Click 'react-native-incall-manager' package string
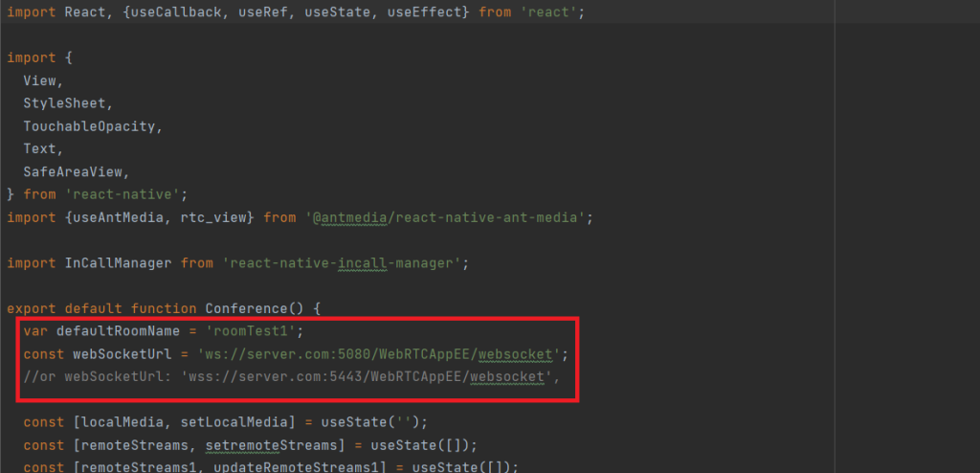 pyautogui.click(x=342, y=263)
